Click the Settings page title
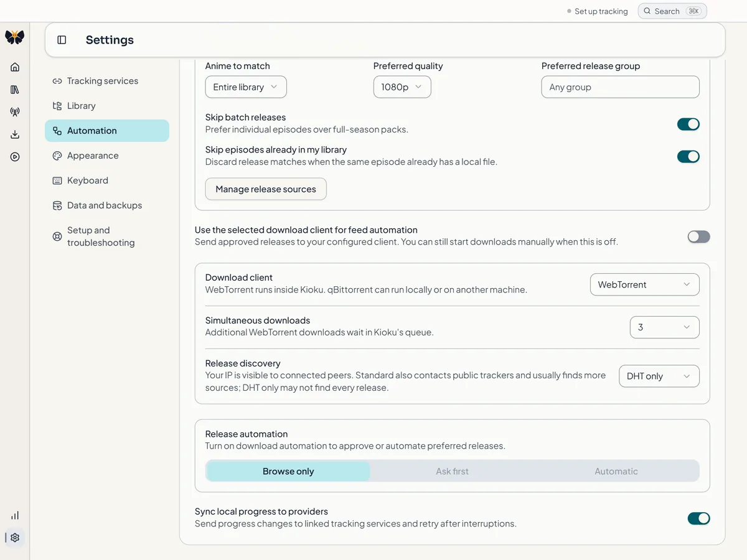Screen dimensions: 747x560 (110, 40)
